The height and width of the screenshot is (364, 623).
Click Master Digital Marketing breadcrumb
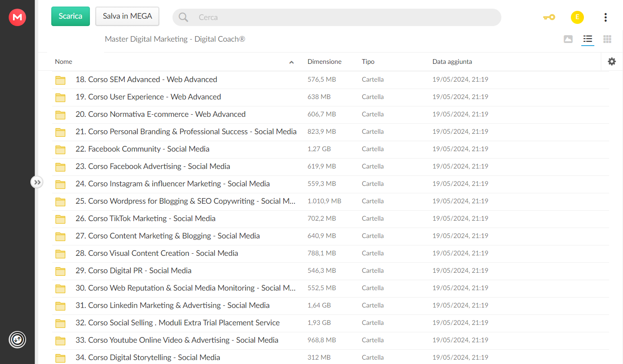point(175,39)
